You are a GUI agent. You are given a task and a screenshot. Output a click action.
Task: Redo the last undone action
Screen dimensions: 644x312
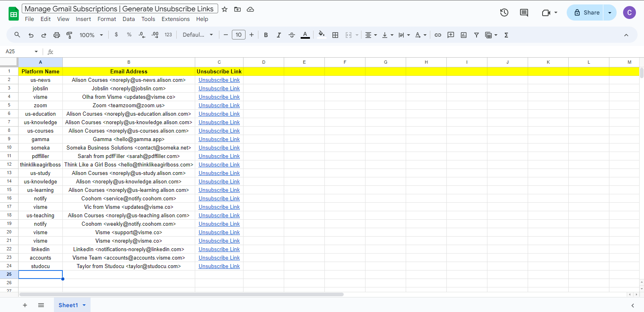(44, 35)
